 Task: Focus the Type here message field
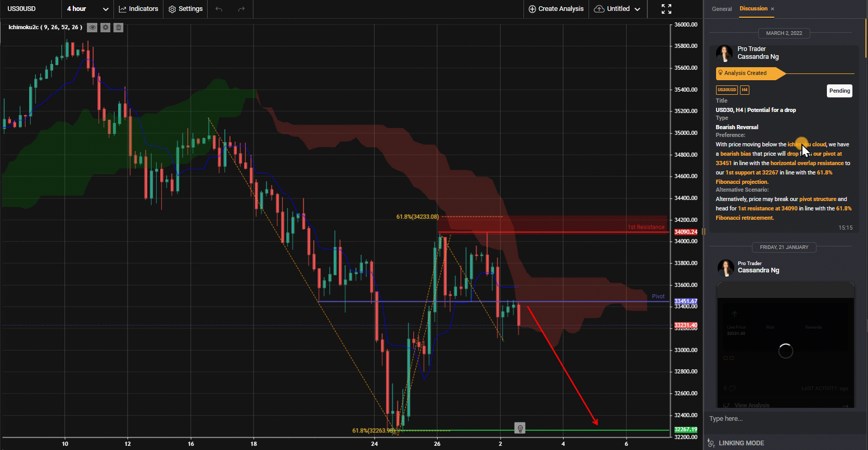tap(785, 419)
